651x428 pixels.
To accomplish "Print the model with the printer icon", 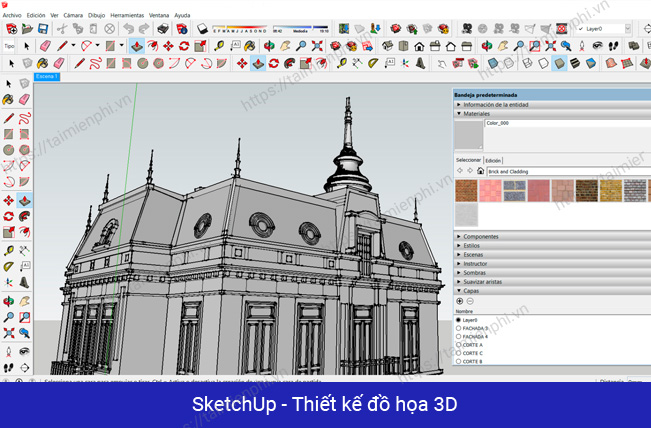I will point(163,29).
